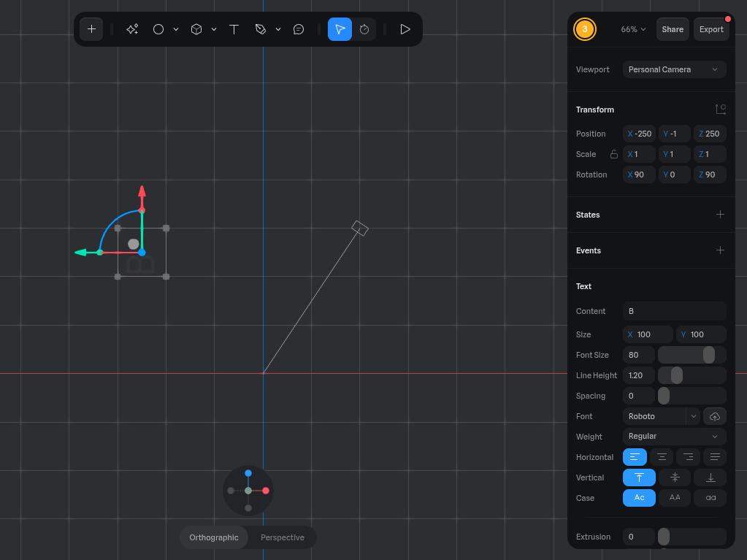
Task: Set horizontal alignment to center
Action: point(662,457)
